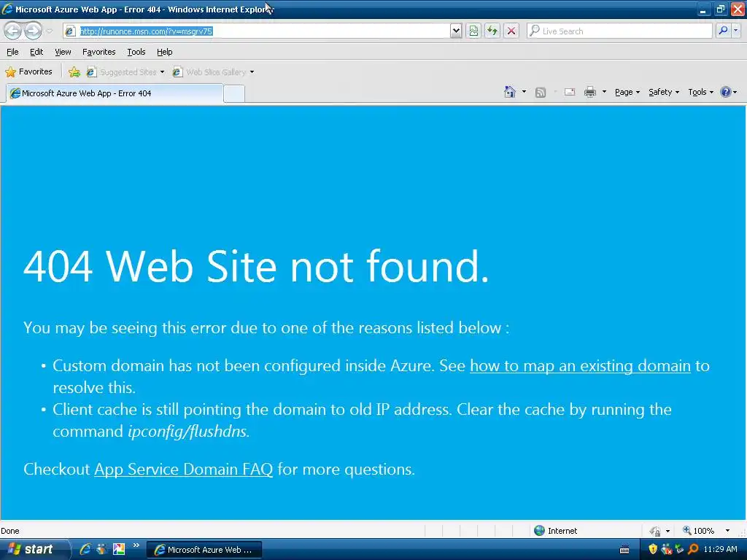Image resolution: width=747 pixels, height=560 pixels.
Task: Expand the address bar history dropdown
Action: [456, 31]
